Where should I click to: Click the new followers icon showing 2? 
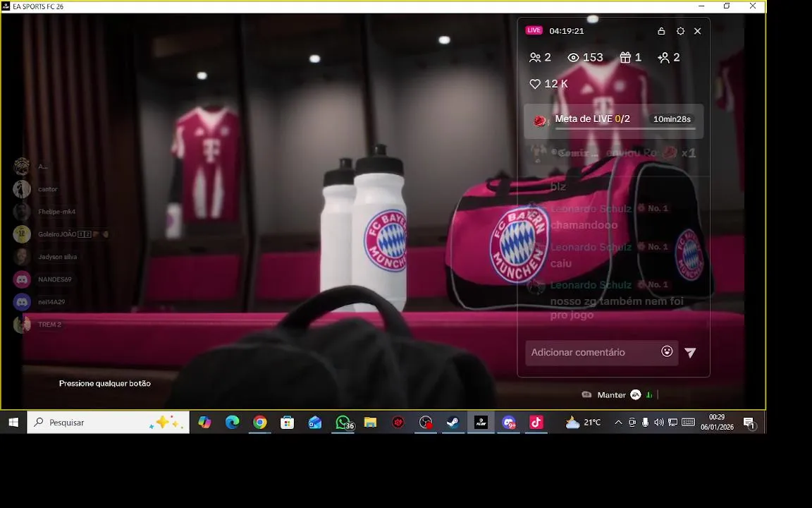663,58
